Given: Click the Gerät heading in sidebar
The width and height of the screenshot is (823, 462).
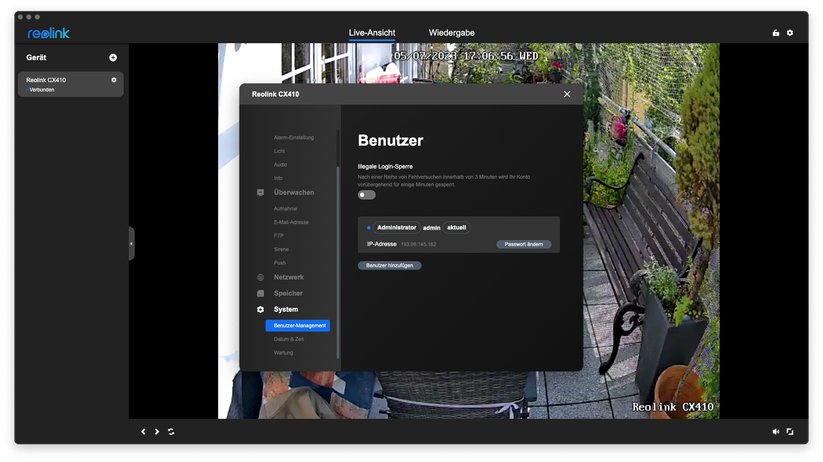Looking at the screenshot, I should (x=36, y=58).
